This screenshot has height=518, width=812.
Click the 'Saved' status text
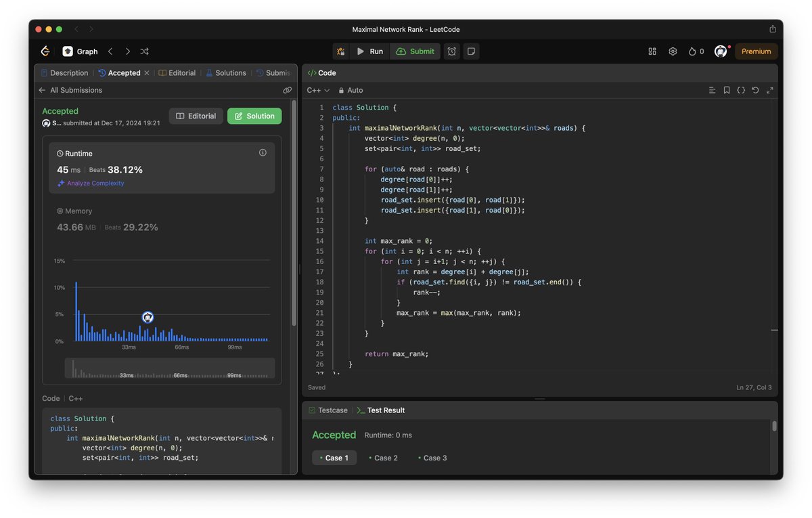click(317, 388)
